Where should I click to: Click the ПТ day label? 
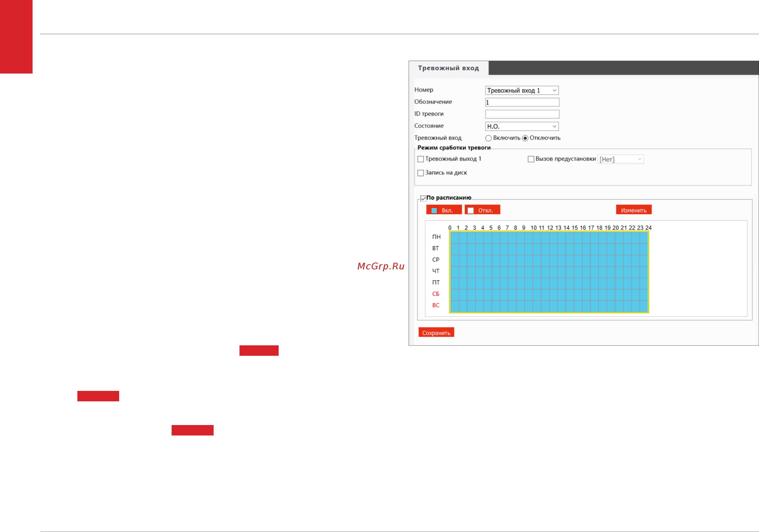[x=436, y=282]
